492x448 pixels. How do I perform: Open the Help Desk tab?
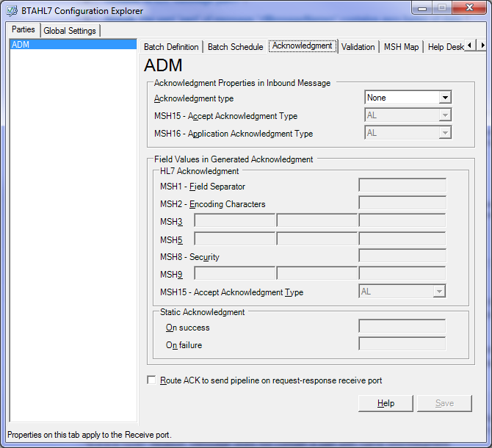444,47
